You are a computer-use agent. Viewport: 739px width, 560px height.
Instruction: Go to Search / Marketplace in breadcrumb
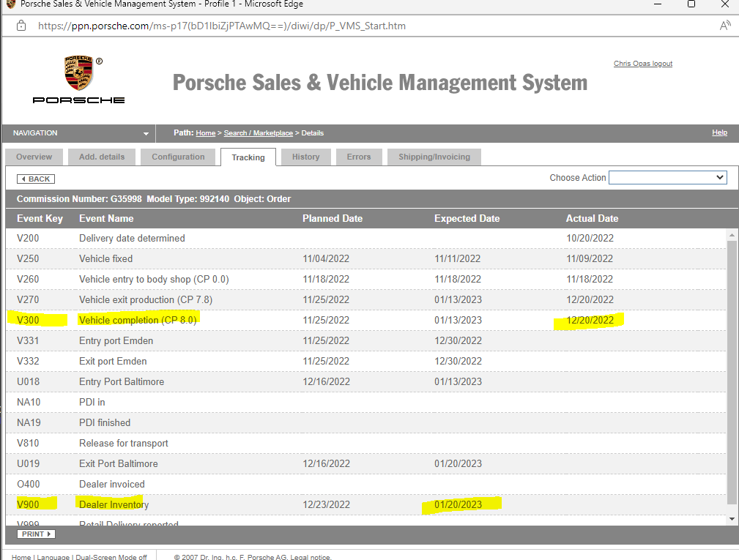[258, 133]
